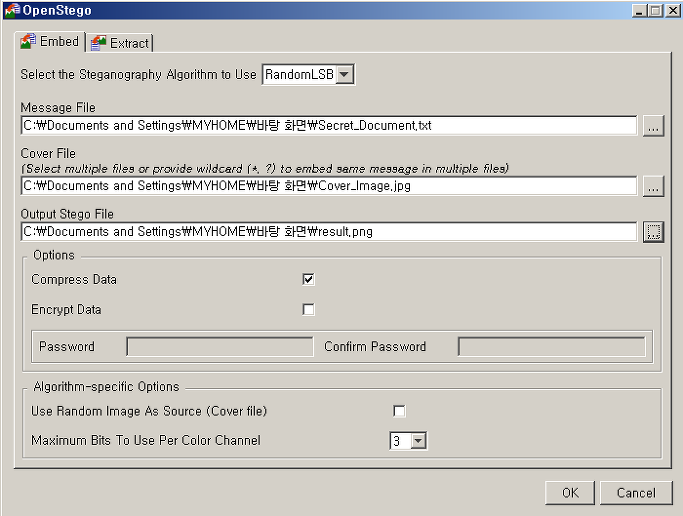
Task: Minimize the OpenStego window
Action: [639, 10]
